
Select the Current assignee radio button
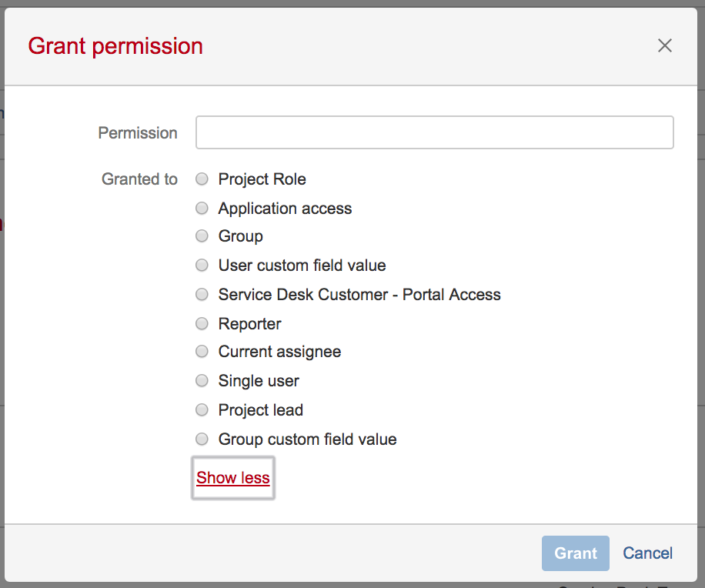click(202, 352)
